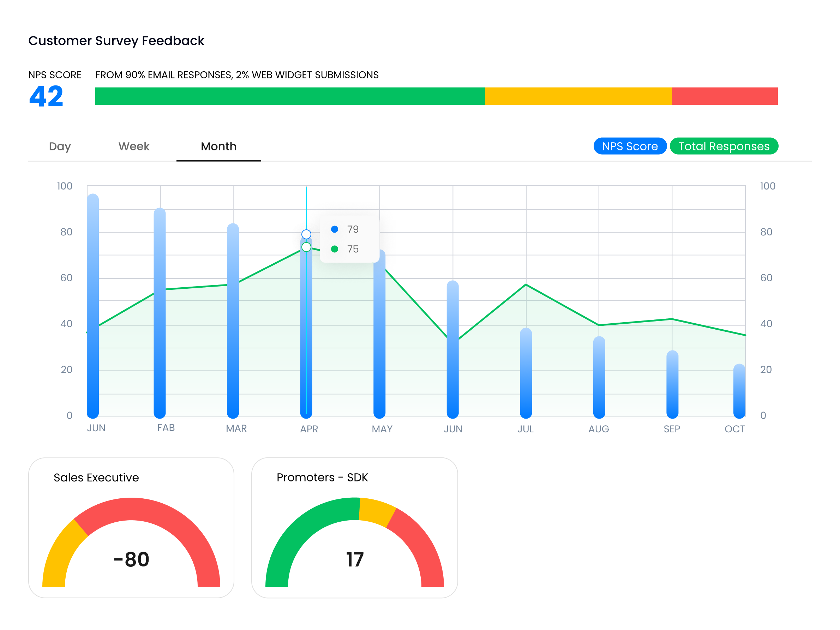Click the Sales Executive card title
The width and height of the screenshot is (840, 630).
click(x=96, y=477)
